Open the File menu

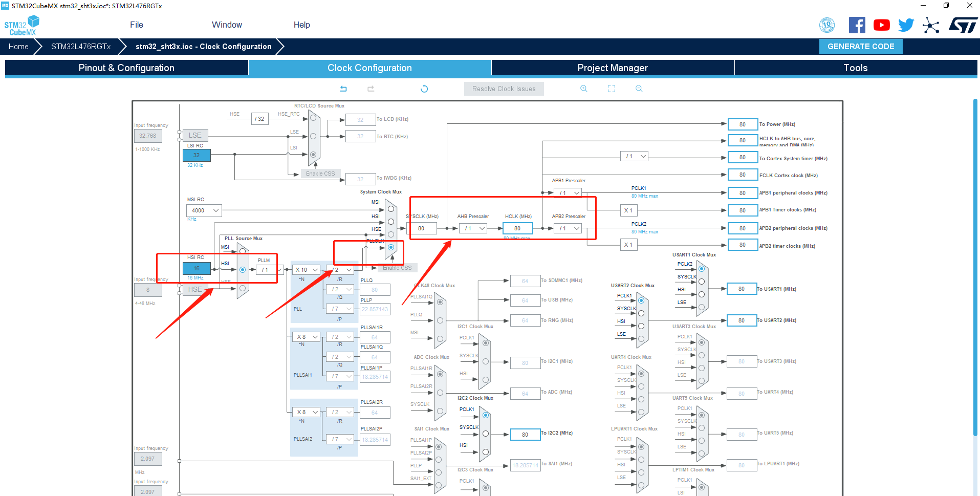137,25
